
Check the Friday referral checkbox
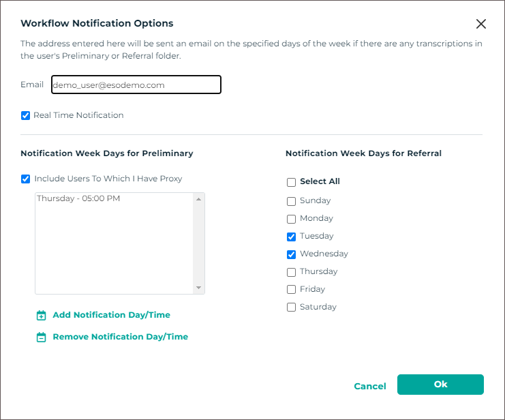(292, 290)
